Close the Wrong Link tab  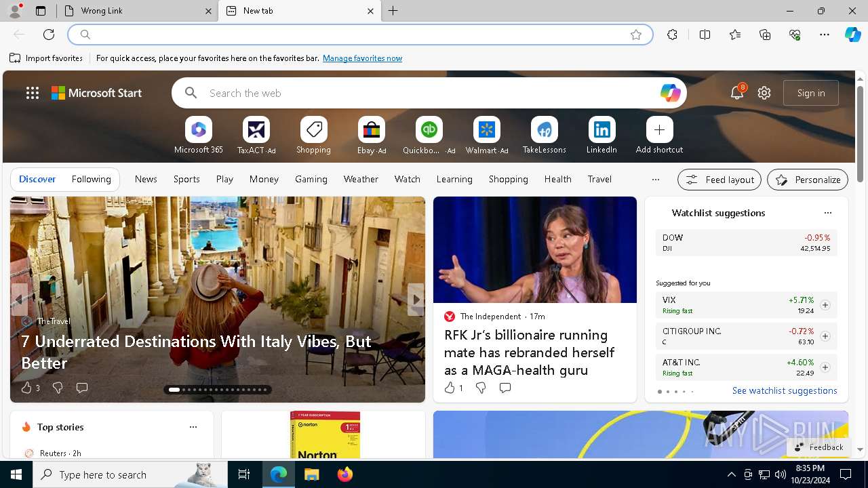209,11
